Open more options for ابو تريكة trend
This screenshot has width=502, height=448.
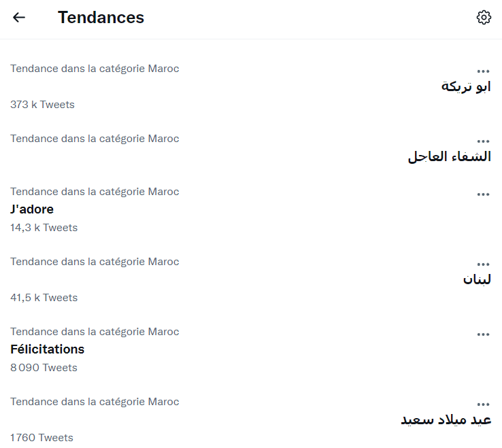click(x=484, y=71)
